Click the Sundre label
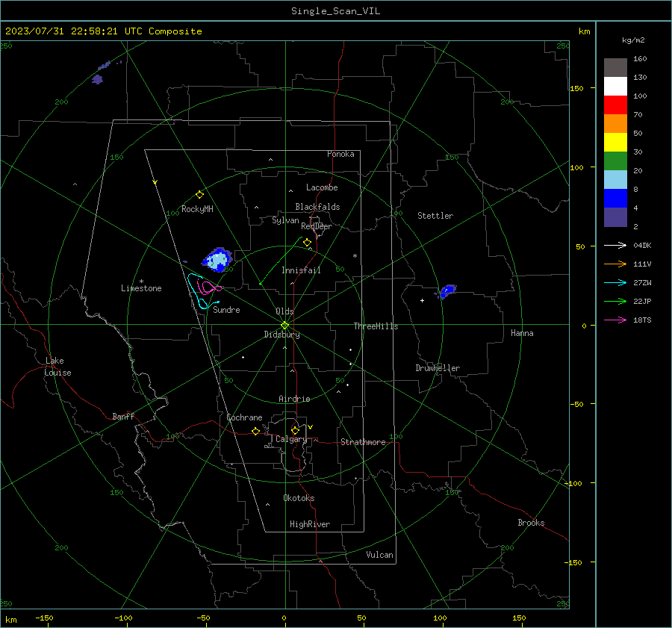Image resolution: width=672 pixels, height=628 pixels. coord(226,309)
